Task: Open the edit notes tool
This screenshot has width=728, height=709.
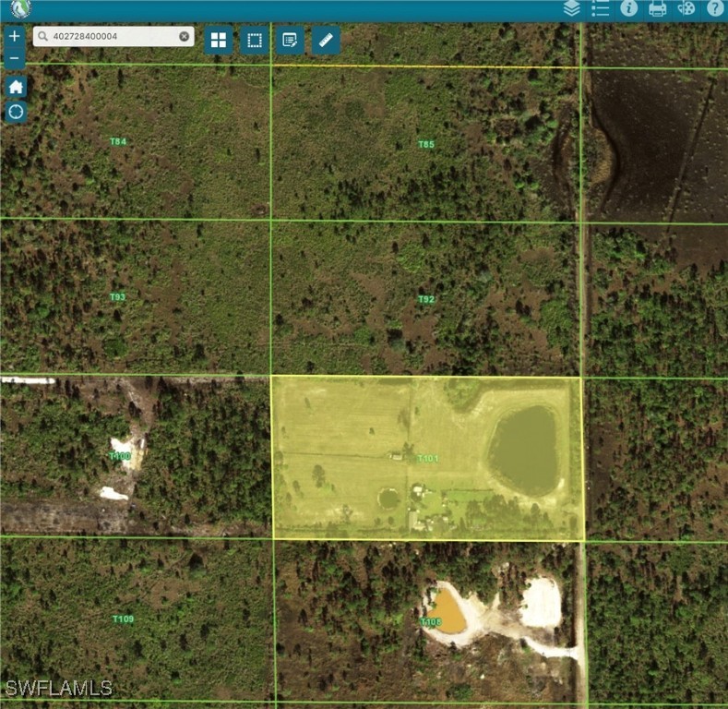Action: (x=290, y=41)
